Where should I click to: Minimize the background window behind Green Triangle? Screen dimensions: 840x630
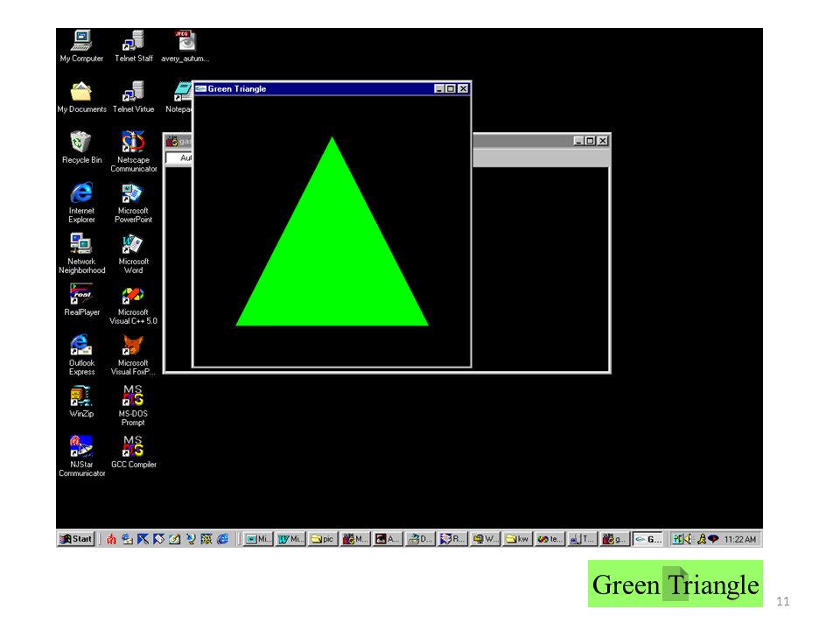pyautogui.click(x=578, y=141)
